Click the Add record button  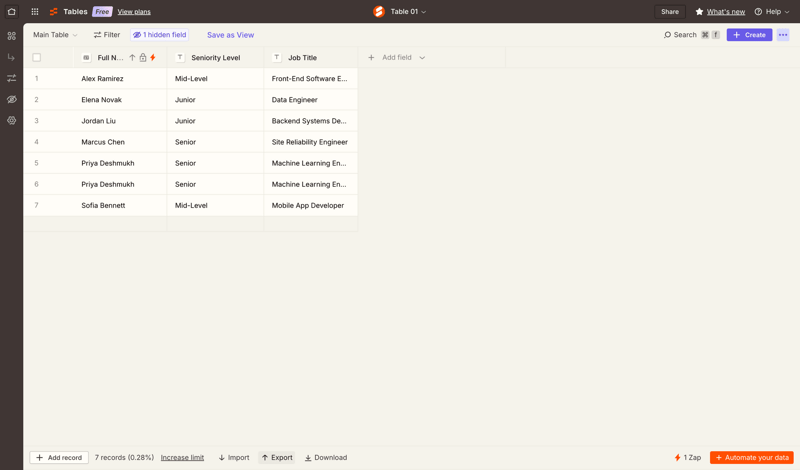point(59,458)
